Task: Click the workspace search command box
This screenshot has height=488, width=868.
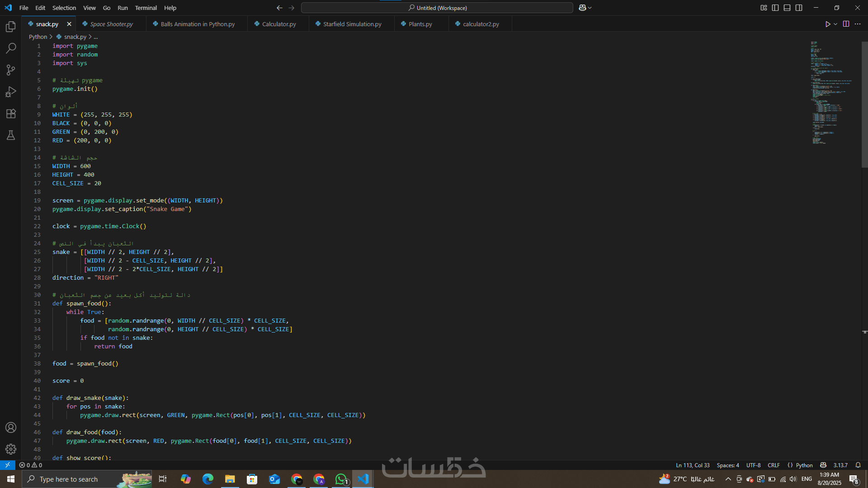Action: [437, 8]
